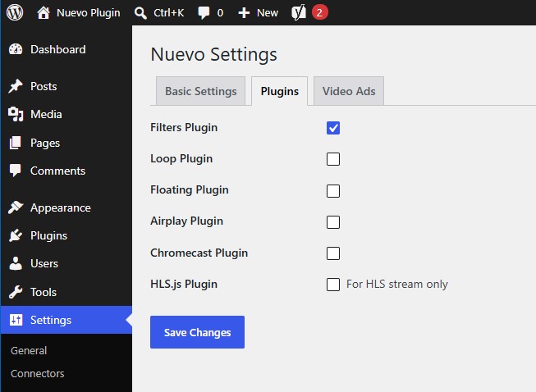Click the Users person icon
The image size is (536, 392).
(x=16, y=263)
